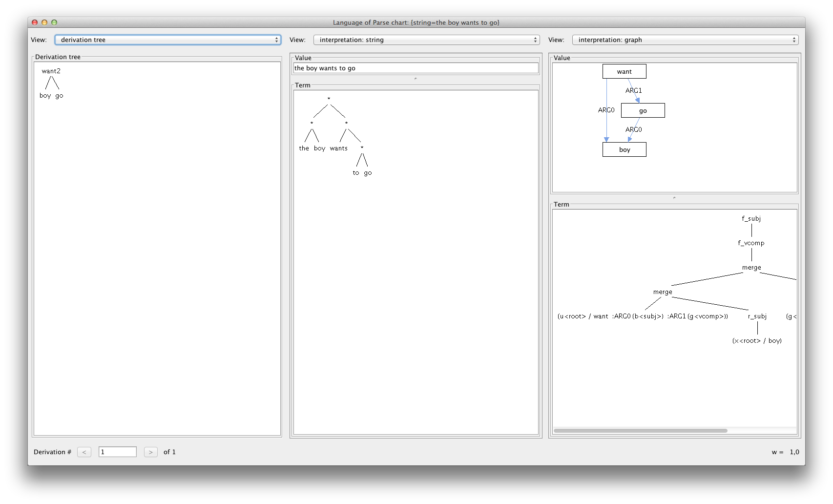Click the 'w = 1,0' weight text
The width and height of the screenshot is (833, 504).
[785, 452]
